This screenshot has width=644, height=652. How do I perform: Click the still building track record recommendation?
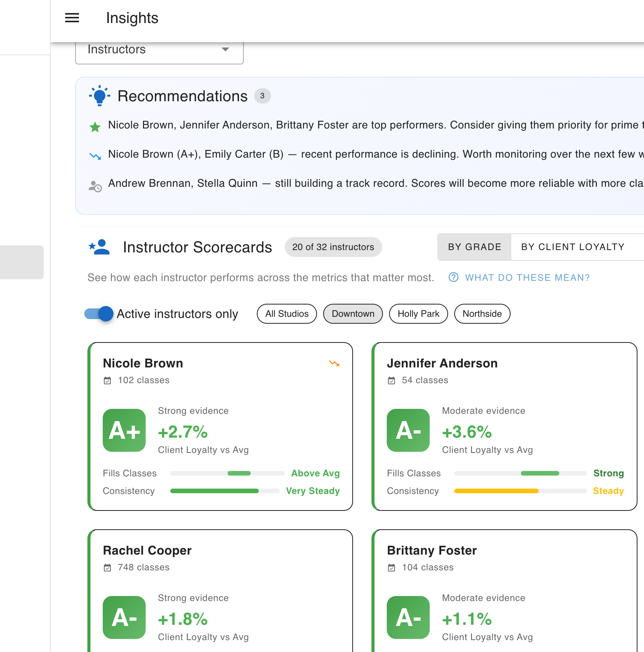(x=376, y=183)
